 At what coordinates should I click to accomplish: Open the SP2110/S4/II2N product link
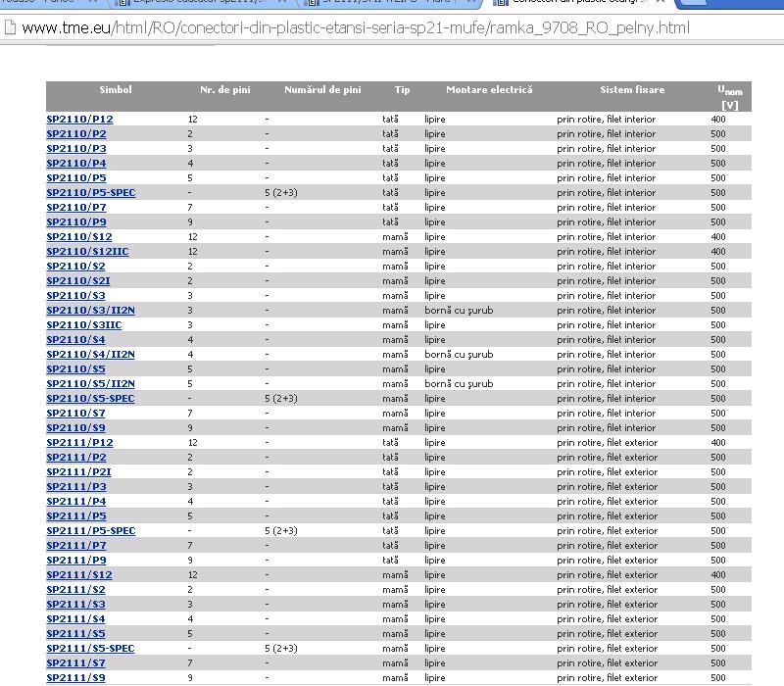90,355
